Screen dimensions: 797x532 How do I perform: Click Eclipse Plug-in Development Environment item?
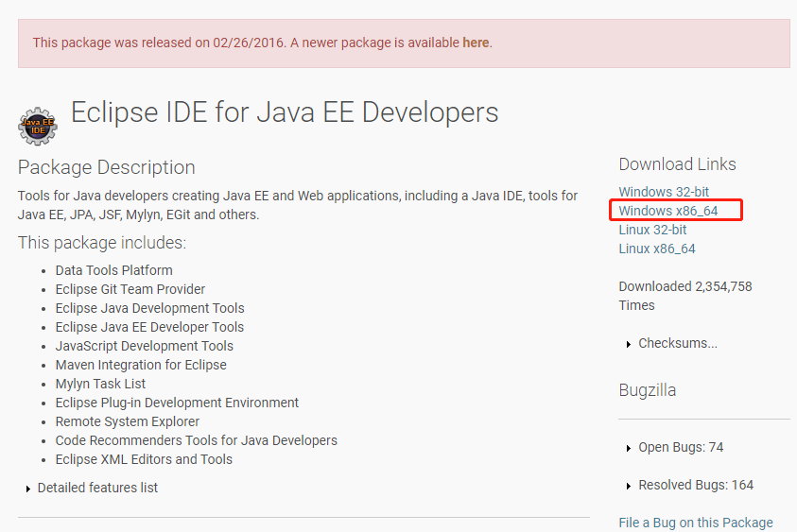pyautogui.click(x=177, y=403)
